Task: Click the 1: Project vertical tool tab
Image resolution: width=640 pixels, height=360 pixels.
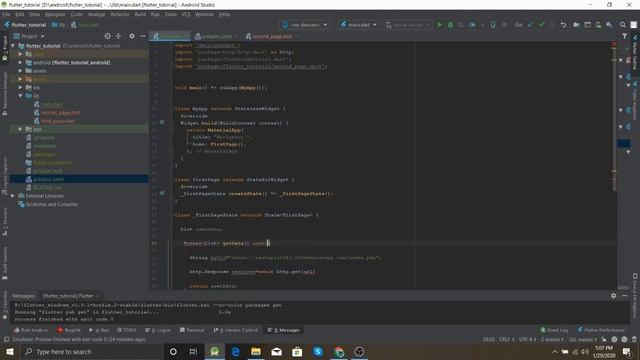Action: [x=5, y=48]
